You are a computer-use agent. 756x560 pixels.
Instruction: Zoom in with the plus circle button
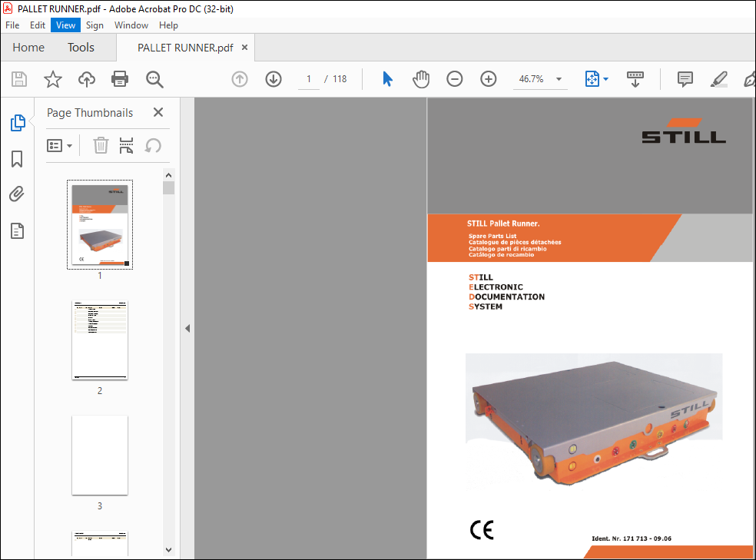489,79
